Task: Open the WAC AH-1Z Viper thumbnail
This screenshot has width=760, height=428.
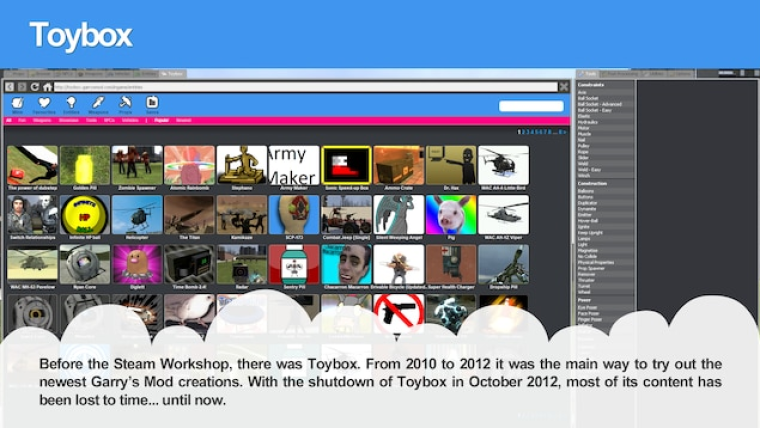Action: coord(504,215)
